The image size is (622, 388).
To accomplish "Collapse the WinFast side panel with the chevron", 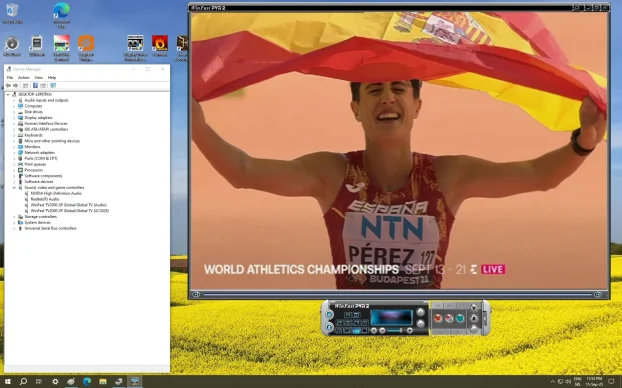I will (485, 318).
